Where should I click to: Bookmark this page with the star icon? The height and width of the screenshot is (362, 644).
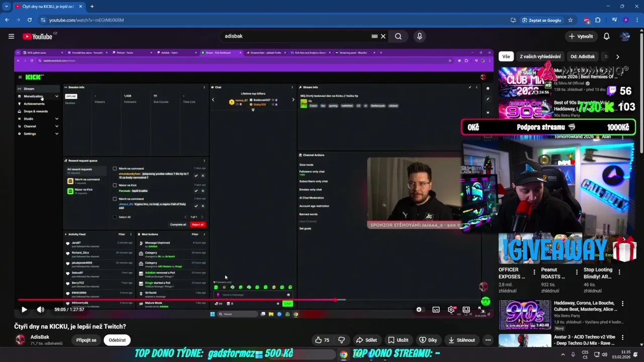pos(571,20)
